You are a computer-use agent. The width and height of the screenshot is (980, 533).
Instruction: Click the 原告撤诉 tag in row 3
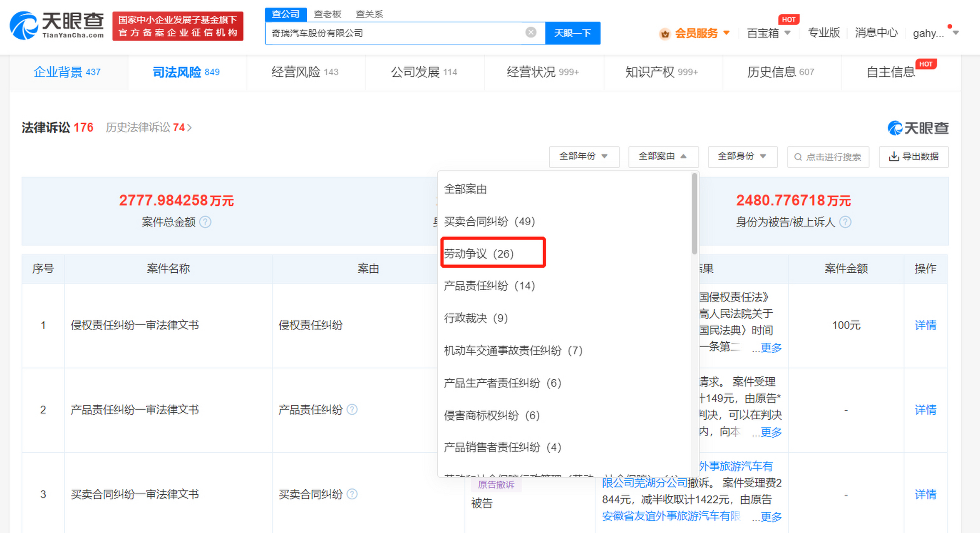click(496, 485)
